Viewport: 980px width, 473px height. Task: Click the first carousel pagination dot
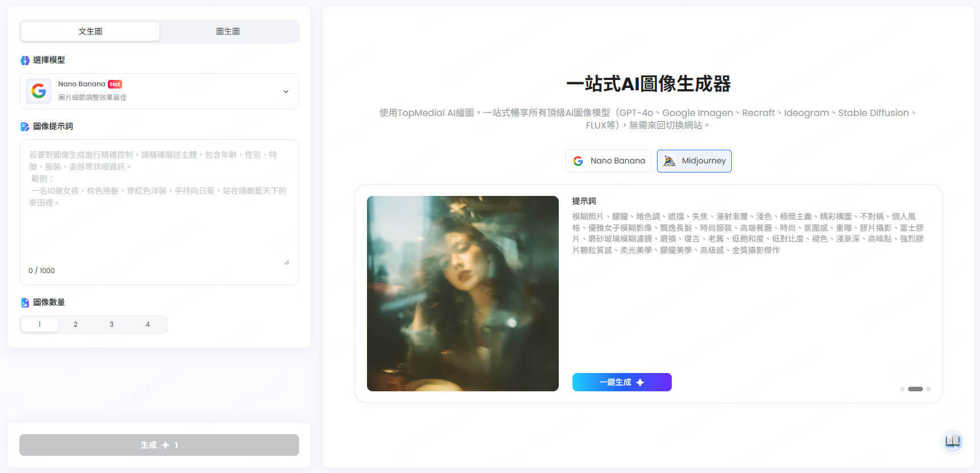click(x=902, y=389)
